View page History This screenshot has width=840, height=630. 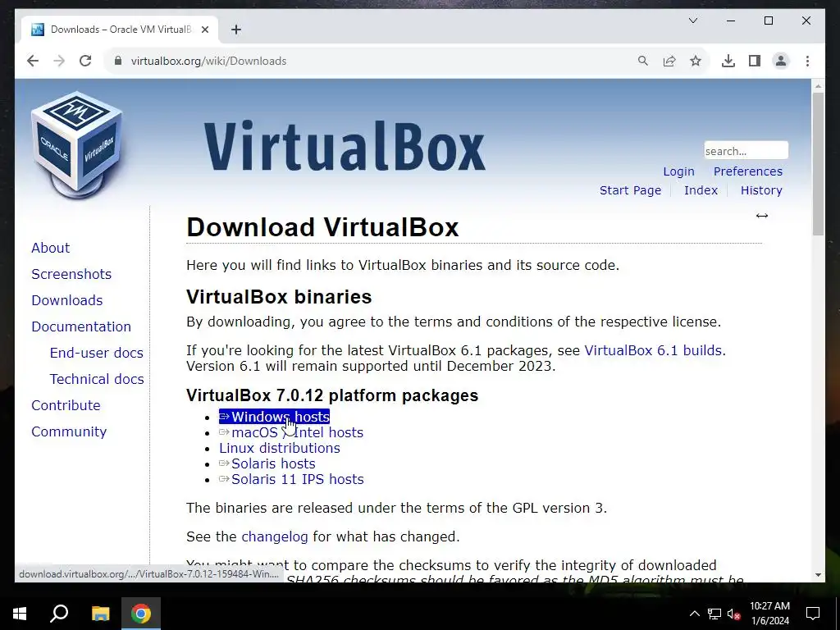tap(760, 190)
